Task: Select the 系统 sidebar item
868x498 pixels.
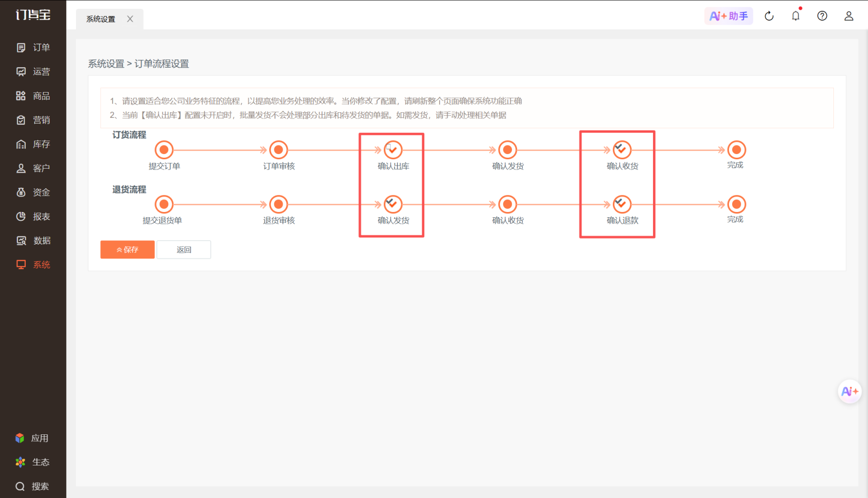Action: coord(33,265)
